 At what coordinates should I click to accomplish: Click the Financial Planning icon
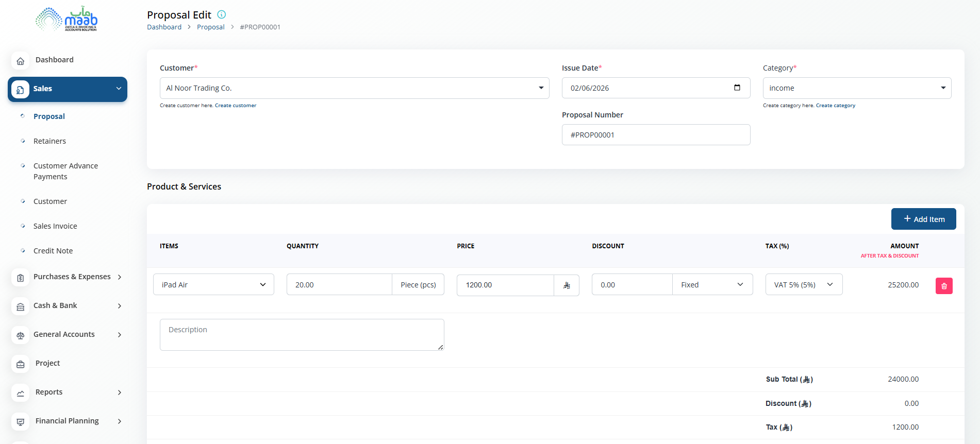[x=21, y=422]
